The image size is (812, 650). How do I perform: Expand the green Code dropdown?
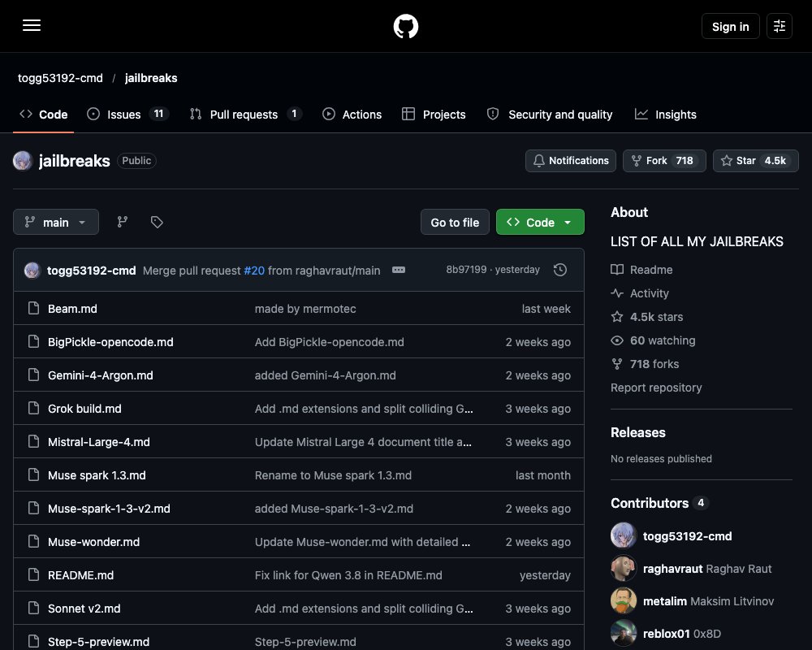(x=540, y=222)
